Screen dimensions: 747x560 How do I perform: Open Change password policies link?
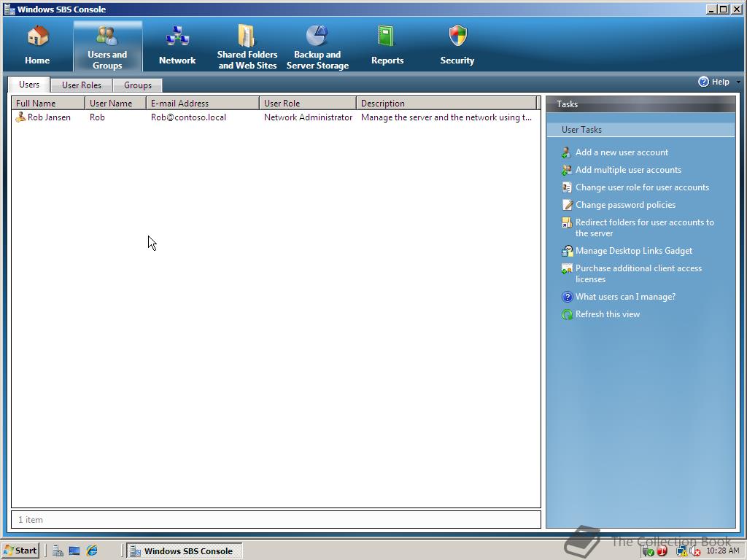tap(625, 205)
